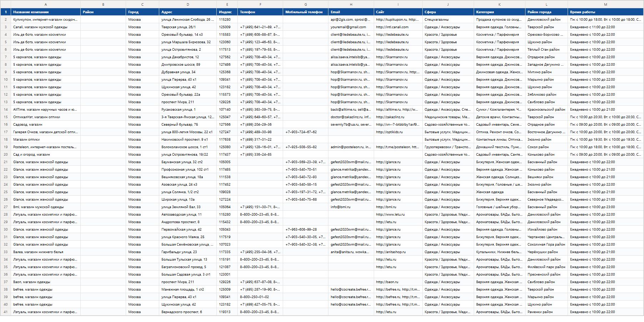Click address 'Гарибальди улица, 23'
644x322 pixels.
tap(188, 252)
